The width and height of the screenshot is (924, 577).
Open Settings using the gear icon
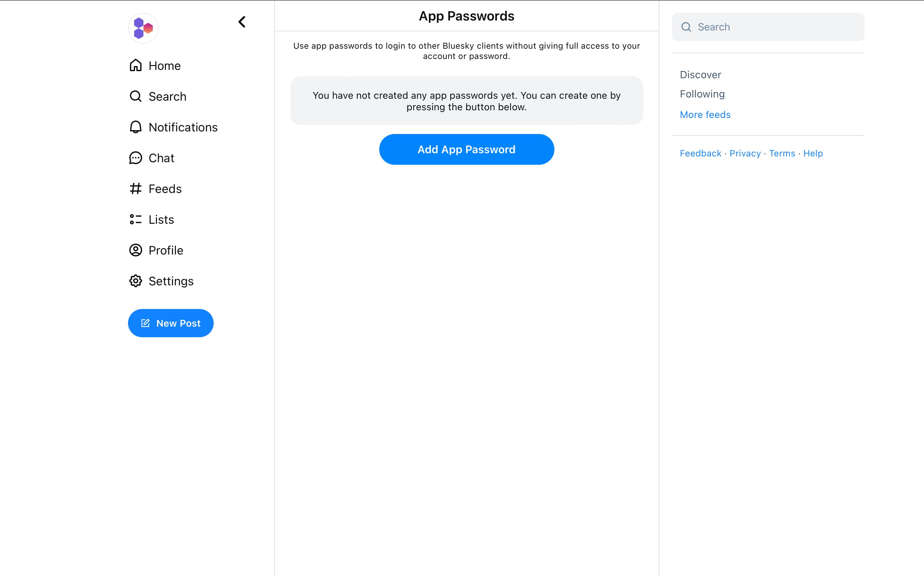135,281
